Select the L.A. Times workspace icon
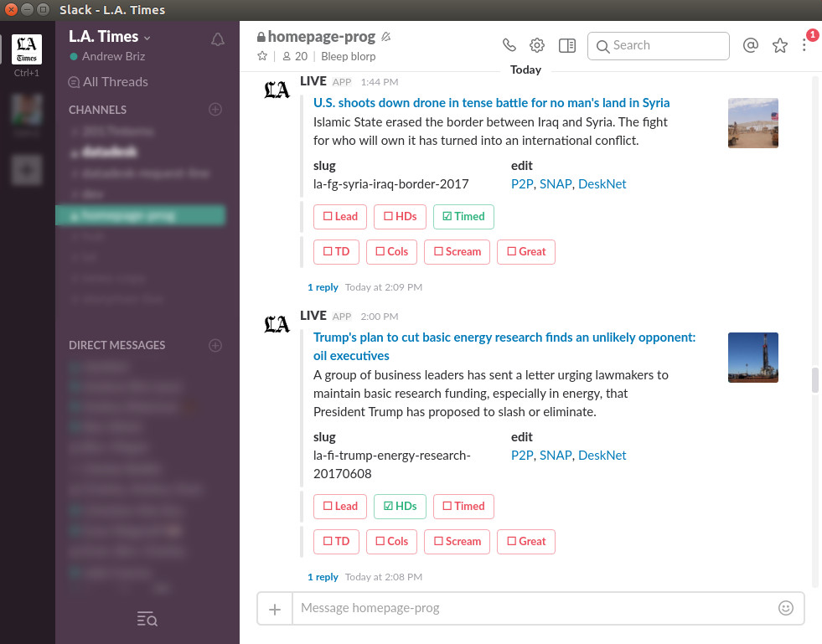Viewport: 822px width, 644px height. pyautogui.click(x=27, y=49)
